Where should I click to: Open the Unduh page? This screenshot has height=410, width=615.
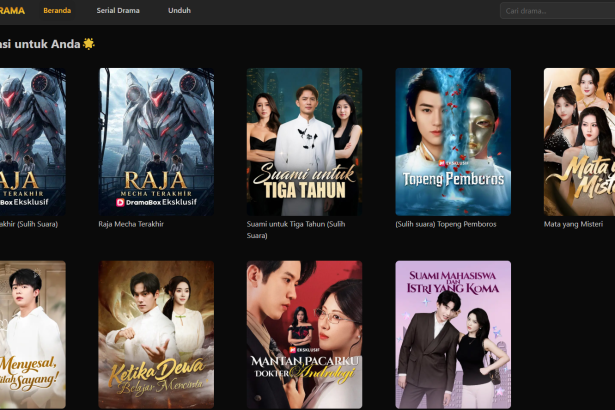tap(179, 11)
